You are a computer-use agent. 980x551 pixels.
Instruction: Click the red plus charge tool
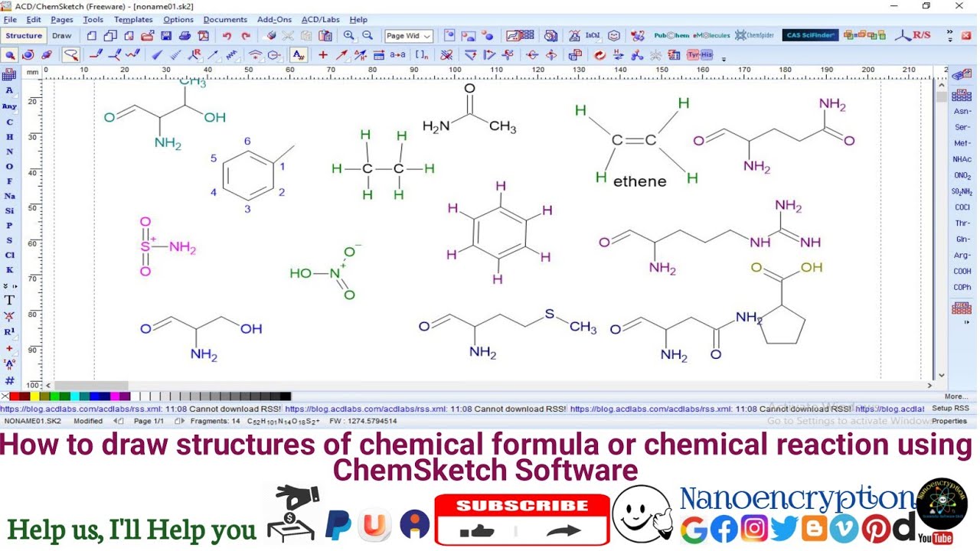322,55
